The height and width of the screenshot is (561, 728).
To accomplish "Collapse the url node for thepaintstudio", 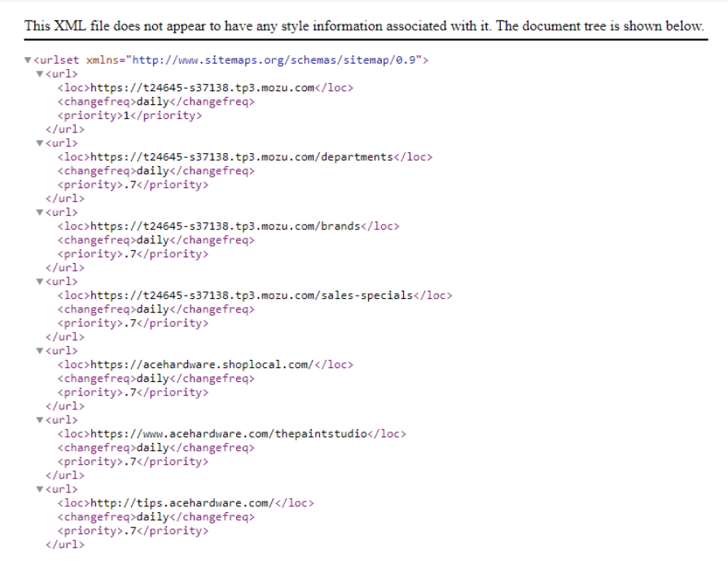I will point(40,420).
